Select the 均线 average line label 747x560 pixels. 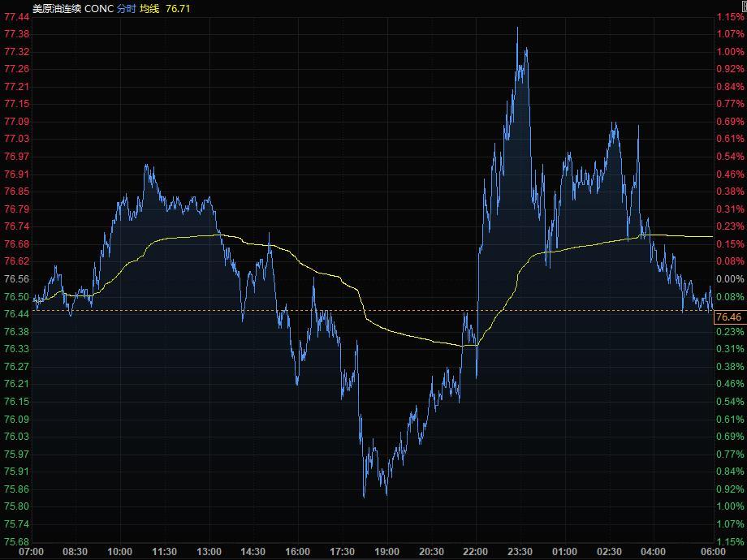[149, 8]
